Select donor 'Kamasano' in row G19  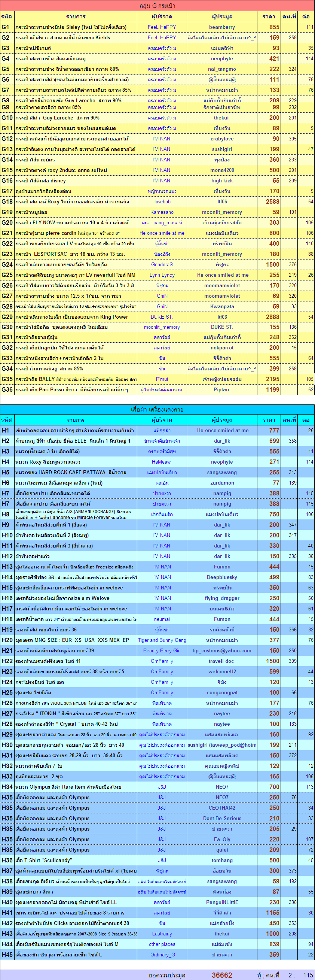point(162,212)
